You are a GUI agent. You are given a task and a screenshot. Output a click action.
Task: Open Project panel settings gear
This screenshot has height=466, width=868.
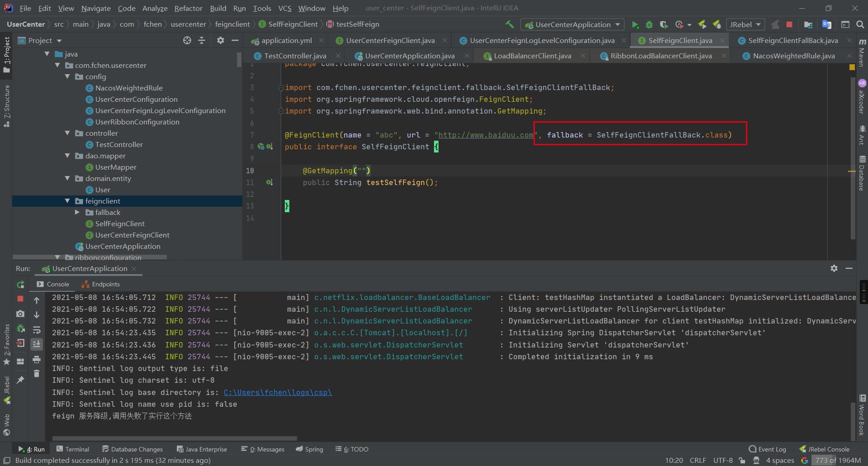pyautogui.click(x=220, y=40)
